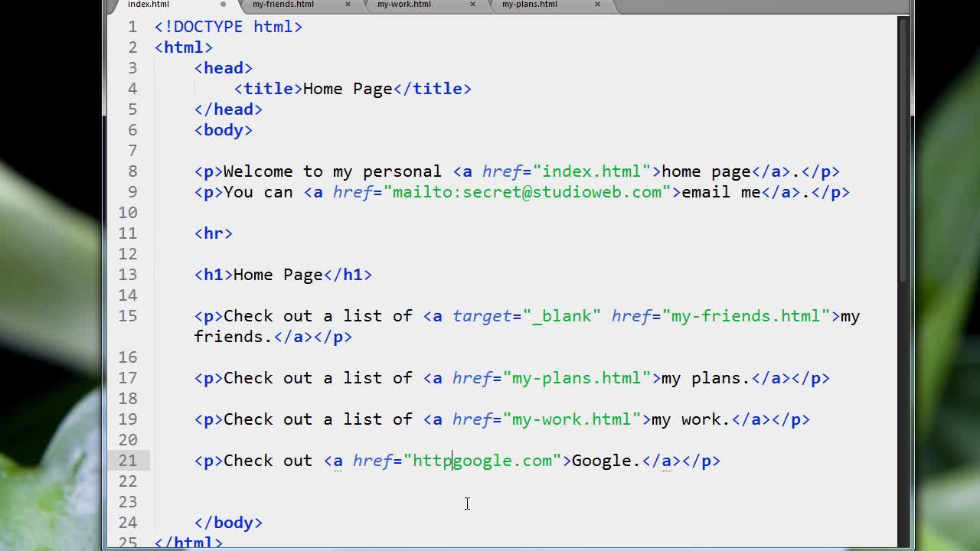Click the <body> opening tag on line 6

(224, 130)
